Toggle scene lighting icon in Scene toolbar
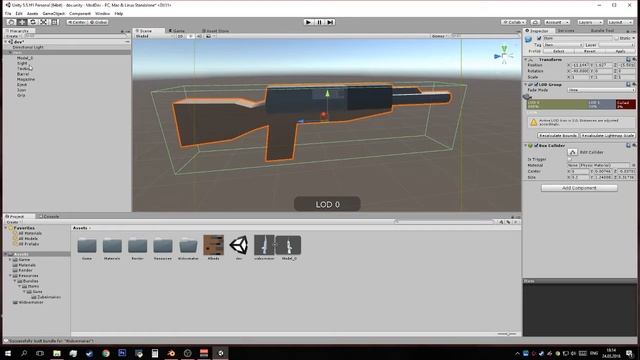This screenshot has height=360, width=640. 190,36
